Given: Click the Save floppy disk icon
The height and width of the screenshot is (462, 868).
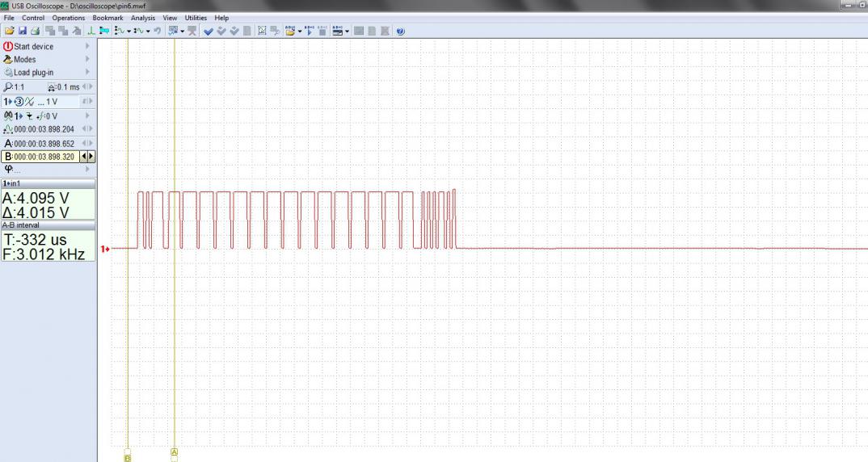Looking at the screenshot, I should [x=23, y=31].
